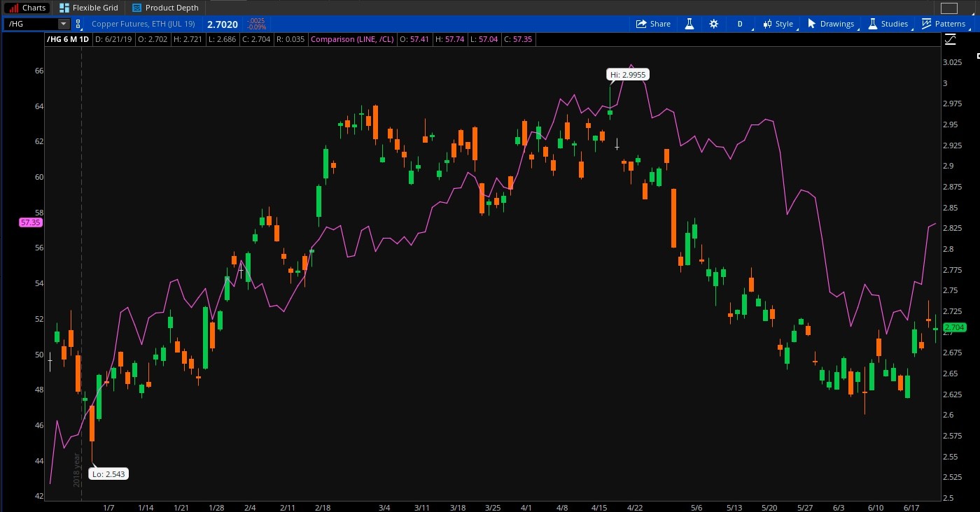
Task: Click the 1/7 date on the time axis
Action: coord(108,508)
